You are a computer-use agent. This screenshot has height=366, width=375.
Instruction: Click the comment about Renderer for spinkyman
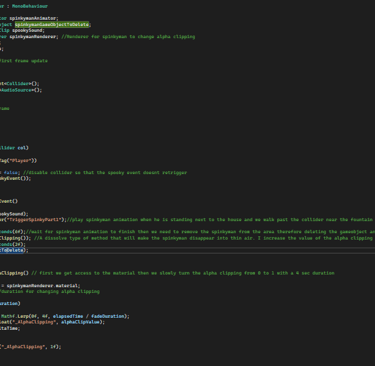[x=128, y=37]
